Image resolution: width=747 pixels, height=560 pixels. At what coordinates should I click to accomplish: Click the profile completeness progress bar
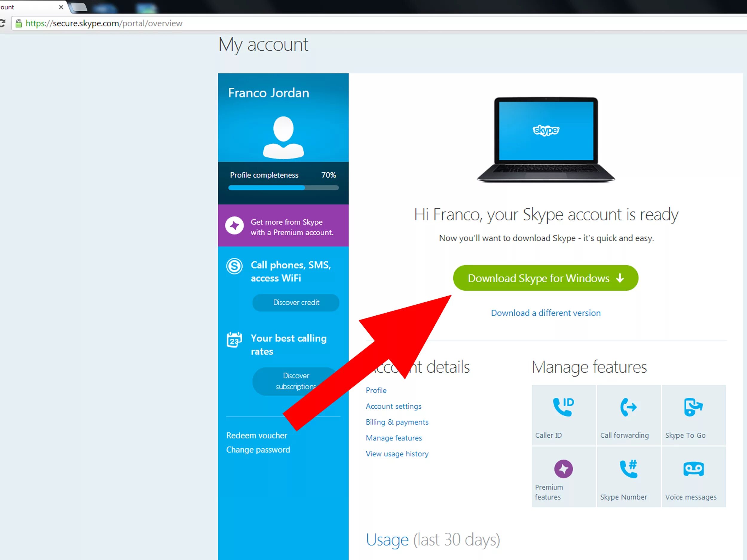point(283,188)
